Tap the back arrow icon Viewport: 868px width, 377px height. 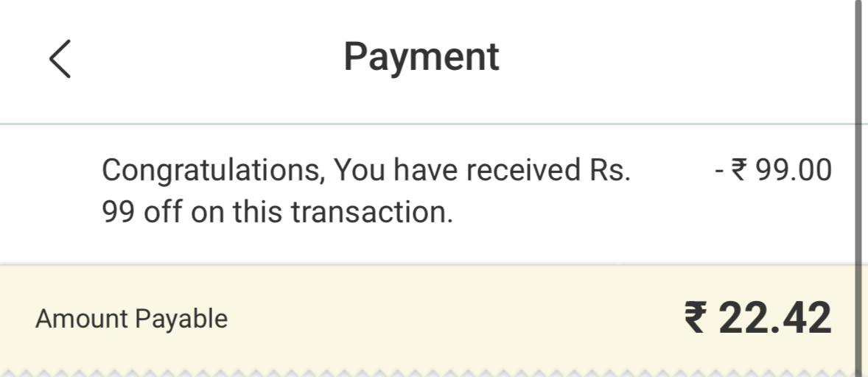click(x=60, y=59)
